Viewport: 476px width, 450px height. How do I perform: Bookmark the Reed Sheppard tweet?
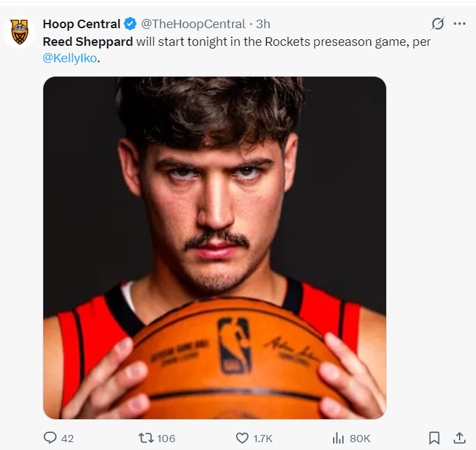pos(434,438)
